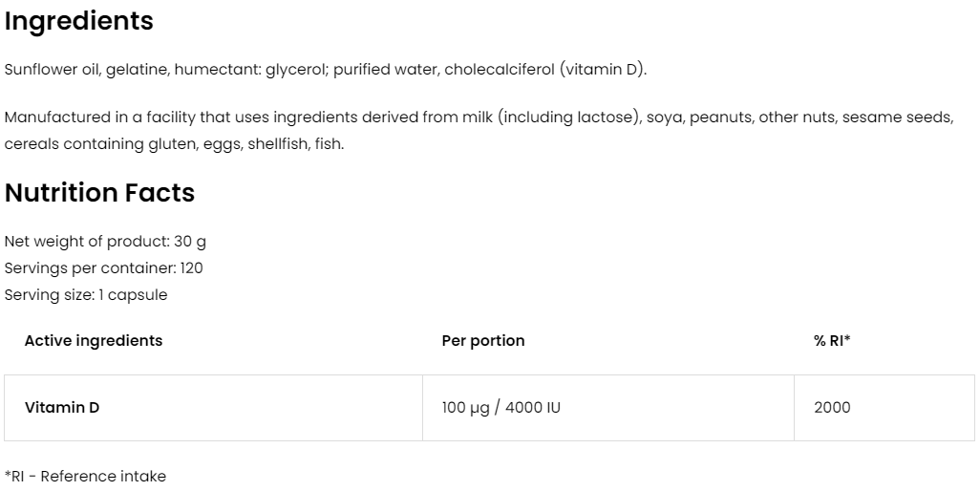This screenshot has height=491, width=980.
Task: Click the "100 µg / 4000 IU" cell
Action: click(501, 408)
